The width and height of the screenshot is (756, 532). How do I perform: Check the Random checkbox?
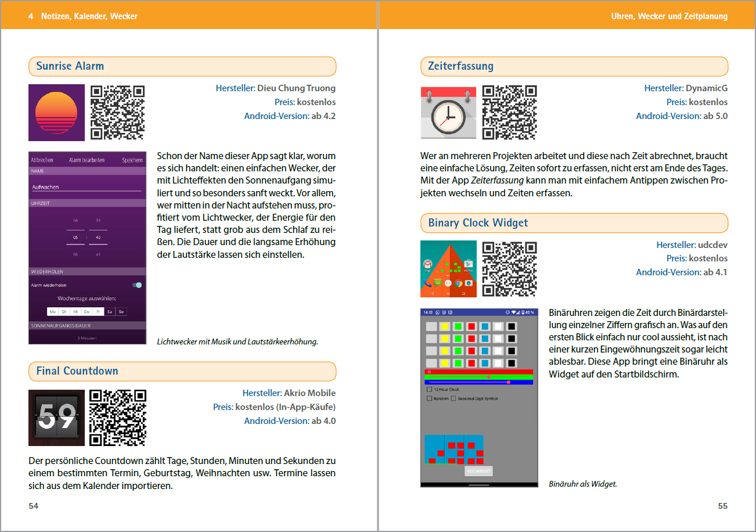(x=429, y=398)
